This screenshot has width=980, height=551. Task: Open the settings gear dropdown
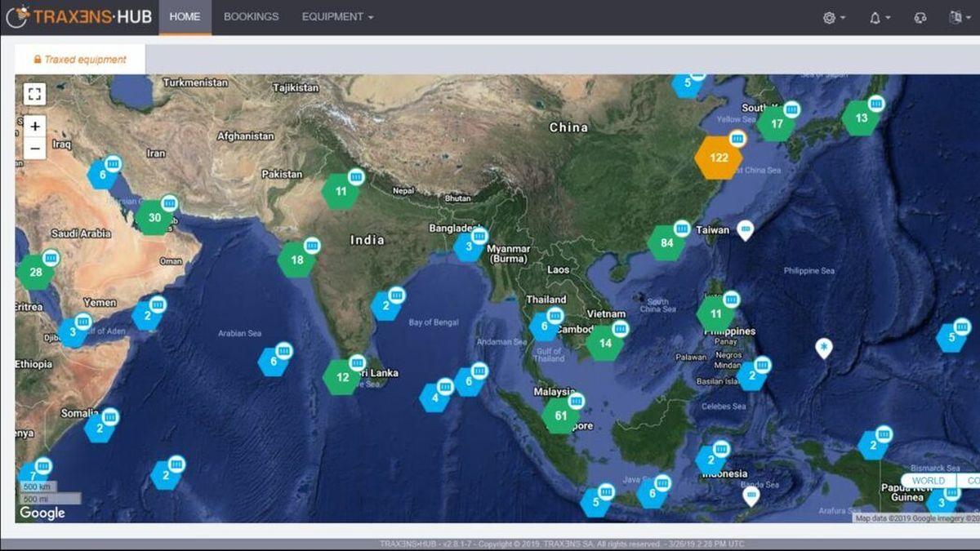pos(834,17)
